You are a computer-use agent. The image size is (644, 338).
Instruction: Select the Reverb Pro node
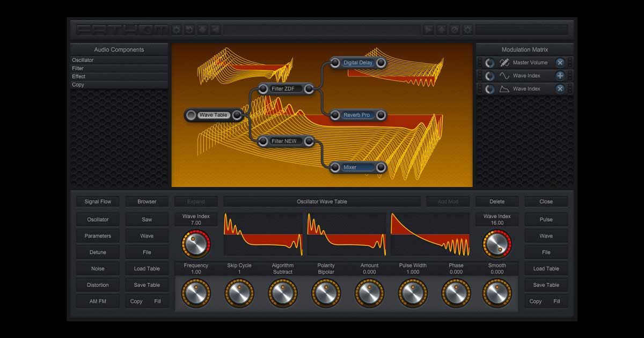358,115
